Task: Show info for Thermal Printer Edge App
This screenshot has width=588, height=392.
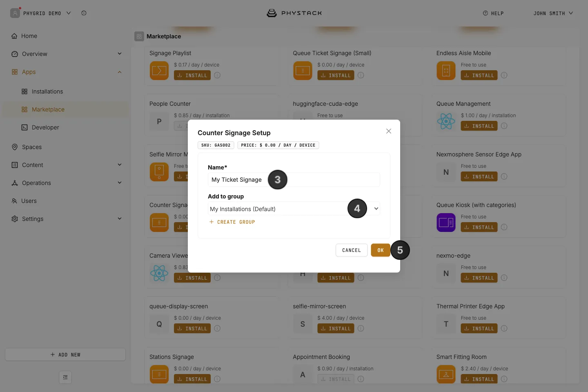Action: point(504,328)
